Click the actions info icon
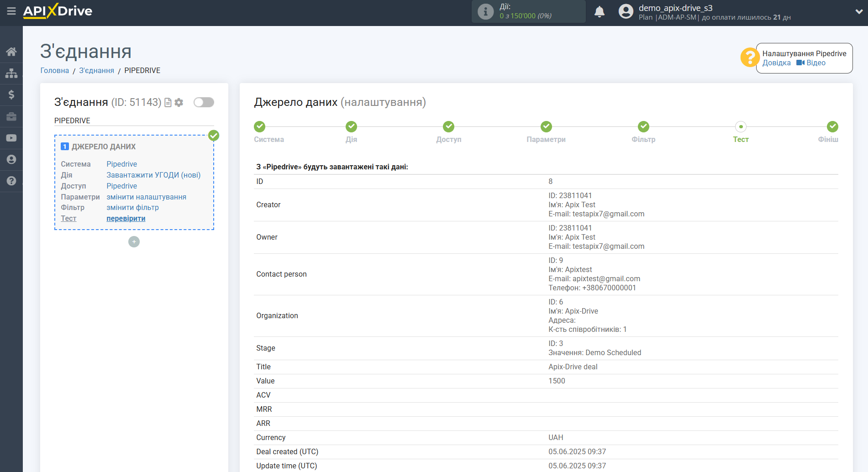Viewport: 868px width, 472px height. pos(485,11)
